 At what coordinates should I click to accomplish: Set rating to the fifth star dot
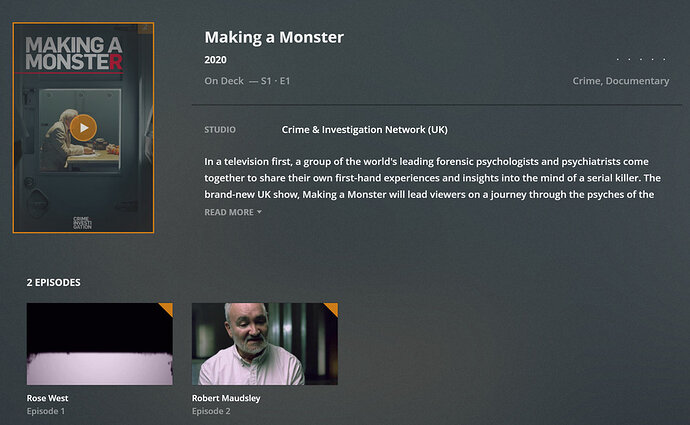pos(664,59)
